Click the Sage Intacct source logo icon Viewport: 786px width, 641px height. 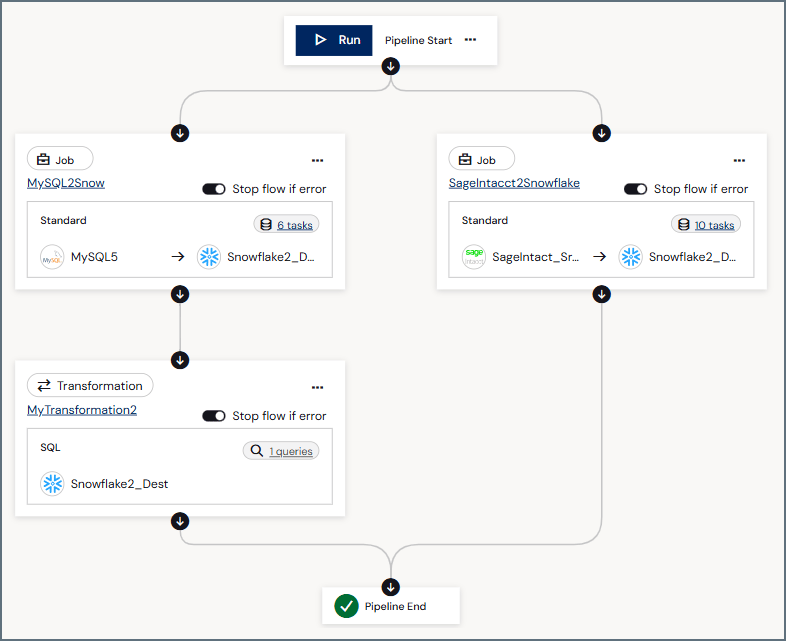[x=474, y=257]
